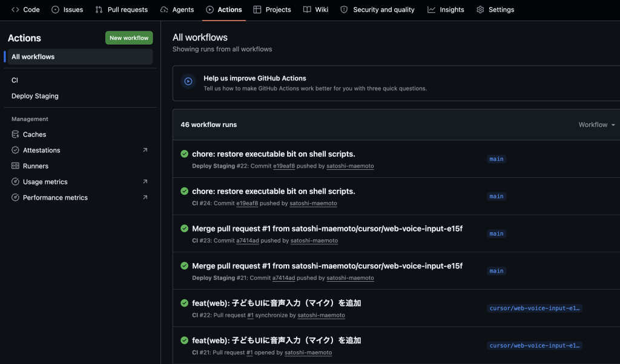Viewport: 620px width, 364px height.
Task: Open Help us improve GitHub Actions survey
Action: pos(255,78)
